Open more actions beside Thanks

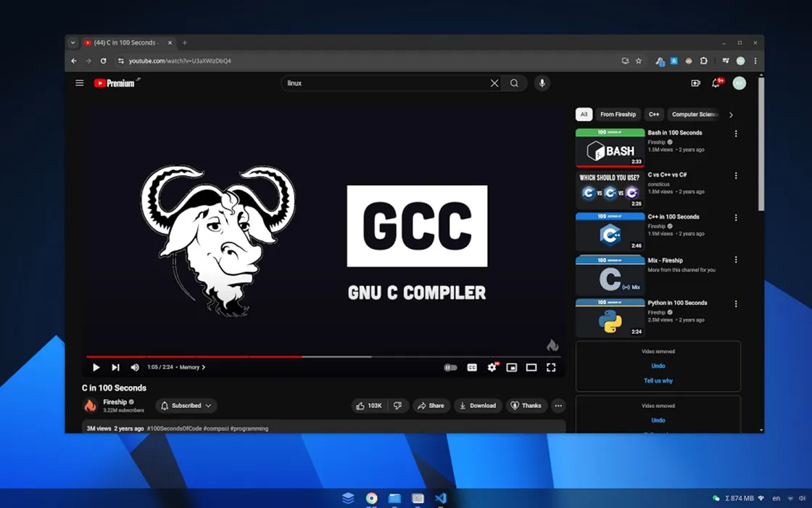click(558, 406)
